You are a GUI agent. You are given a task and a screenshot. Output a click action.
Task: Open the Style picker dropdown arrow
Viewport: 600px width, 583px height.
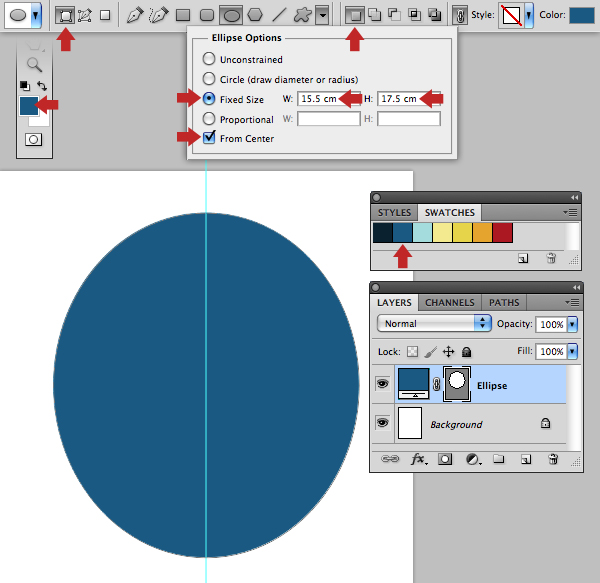[x=529, y=15]
